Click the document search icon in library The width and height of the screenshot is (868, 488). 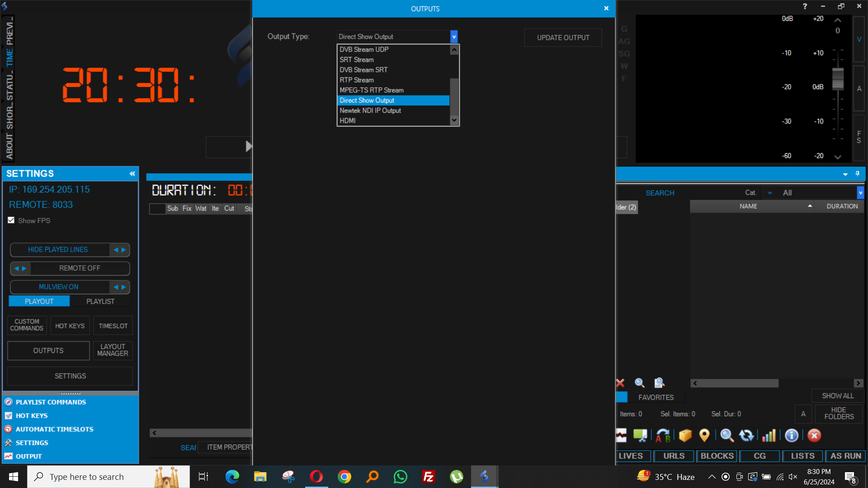coord(660,383)
